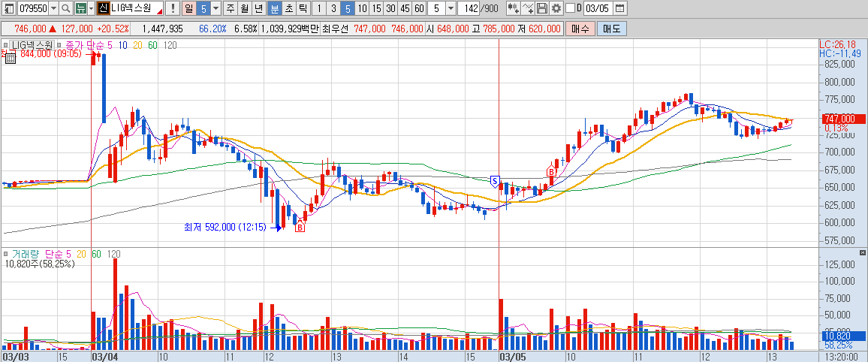Toggle the D checkbox
Viewport: 868px width, 362px height.
coord(570,8)
